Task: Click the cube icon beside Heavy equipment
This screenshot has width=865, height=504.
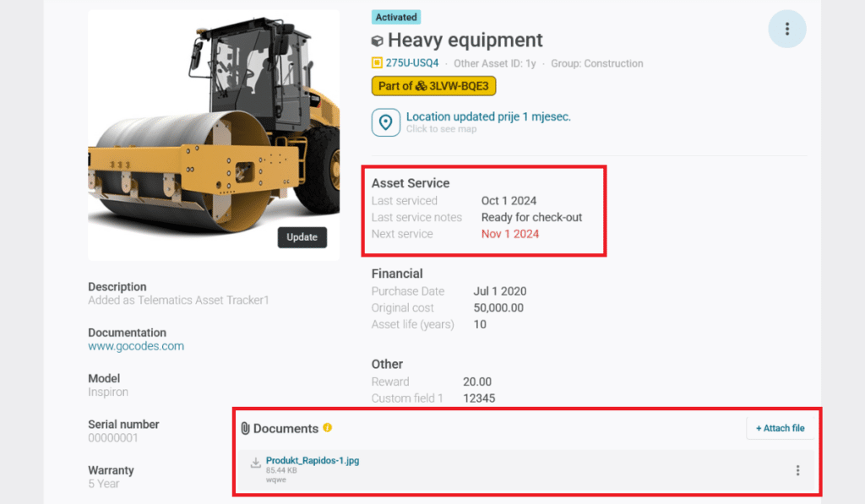Action: point(378,41)
